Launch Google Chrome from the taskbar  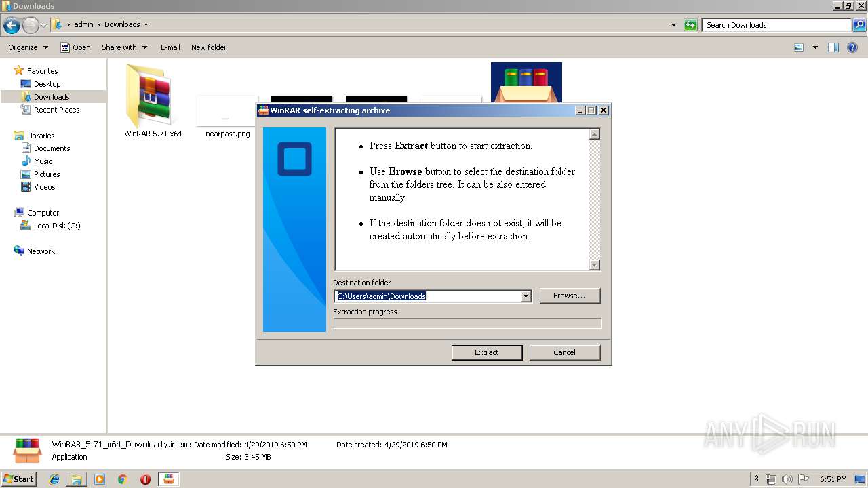(x=122, y=479)
